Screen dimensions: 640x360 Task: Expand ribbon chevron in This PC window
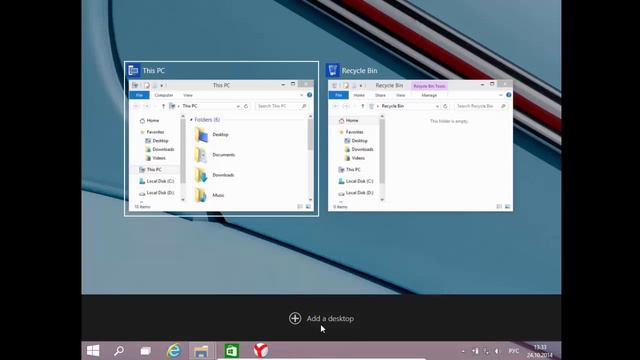coord(302,95)
